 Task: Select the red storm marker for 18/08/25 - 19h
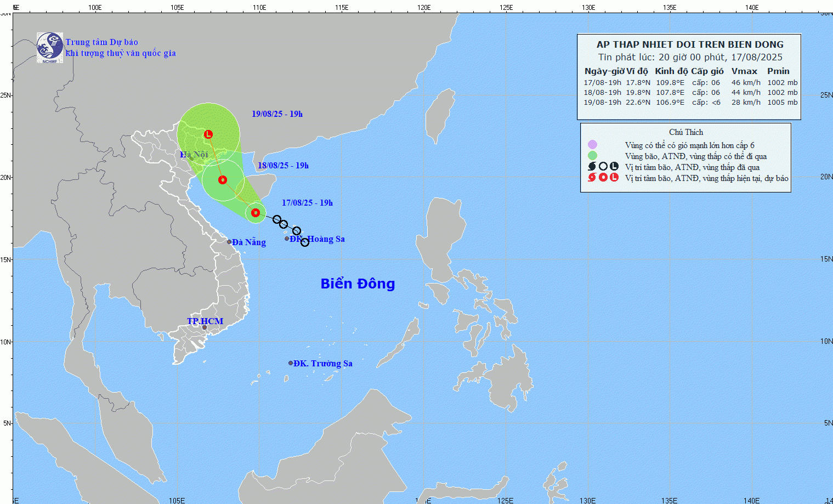(223, 180)
